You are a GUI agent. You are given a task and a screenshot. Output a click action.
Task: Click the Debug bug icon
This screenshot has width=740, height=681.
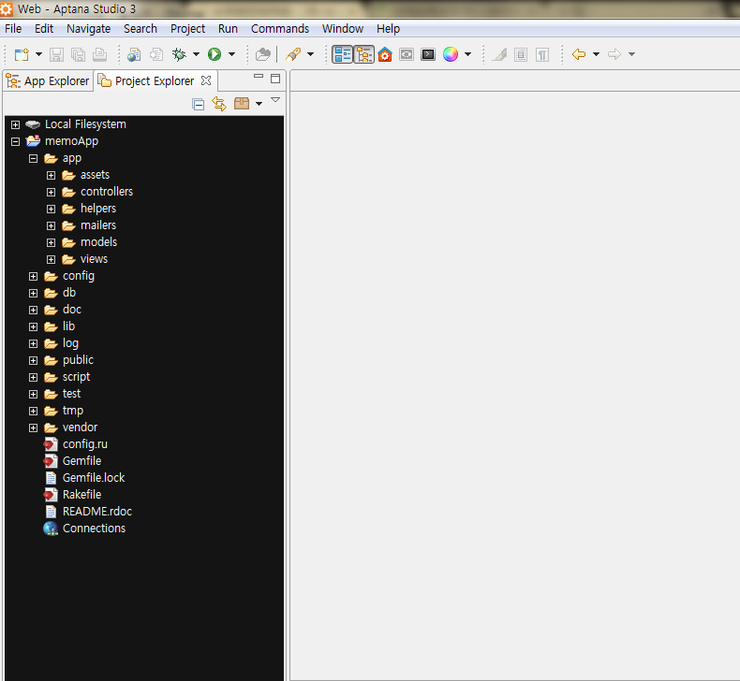point(179,55)
